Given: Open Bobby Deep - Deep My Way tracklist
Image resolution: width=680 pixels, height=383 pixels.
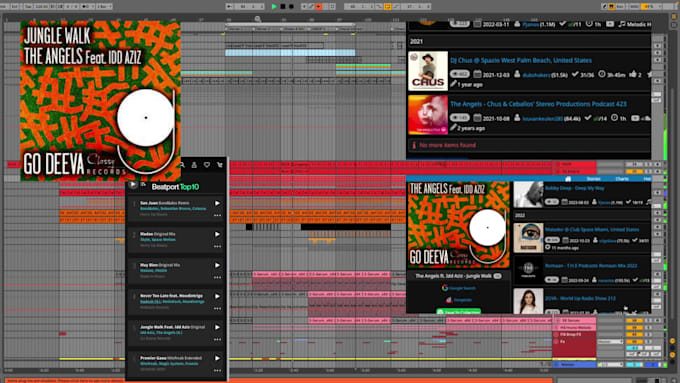Looking at the screenshot, I should (575, 188).
